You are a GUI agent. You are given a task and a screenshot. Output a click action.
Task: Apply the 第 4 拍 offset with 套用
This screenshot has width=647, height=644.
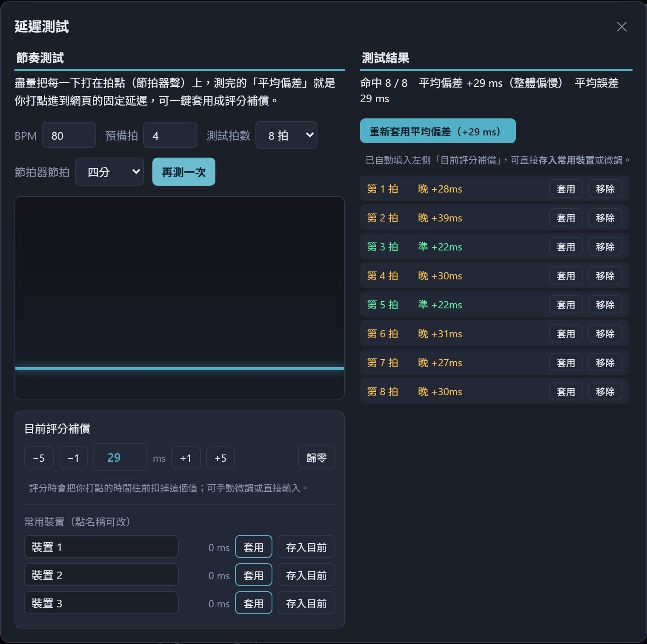point(566,276)
